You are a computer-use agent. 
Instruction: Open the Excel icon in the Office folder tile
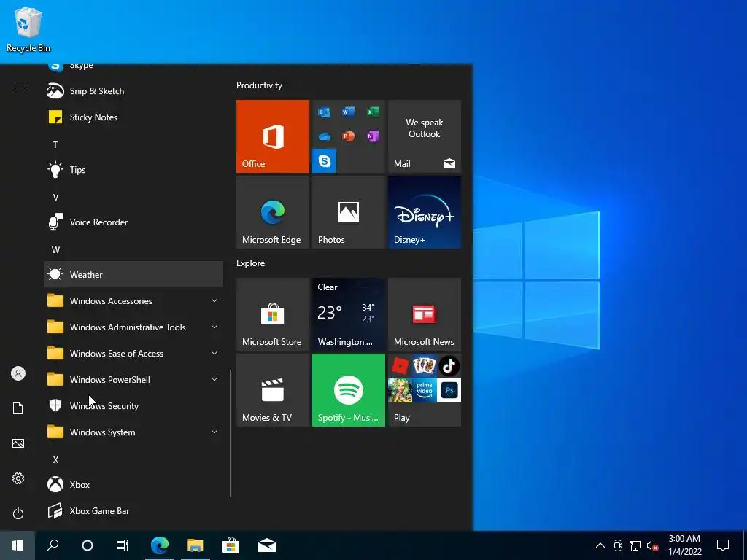(x=373, y=112)
